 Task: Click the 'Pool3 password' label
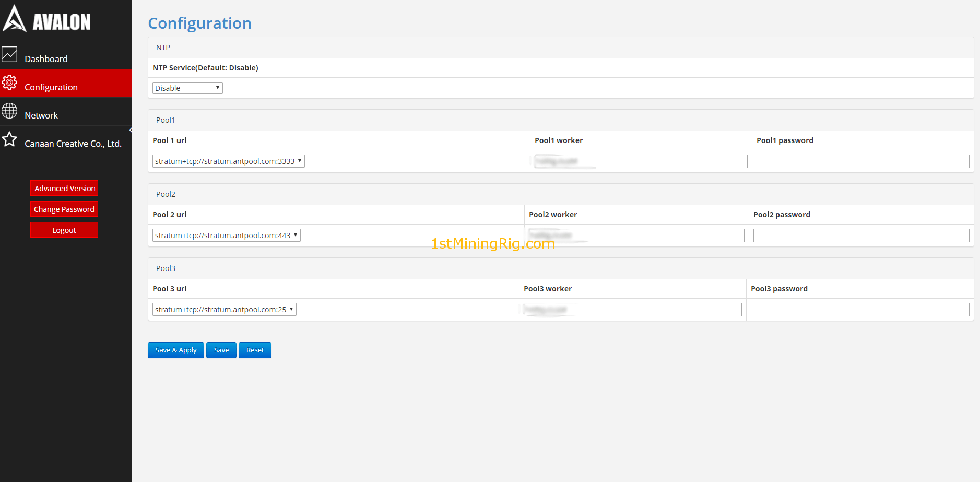coord(779,289)
